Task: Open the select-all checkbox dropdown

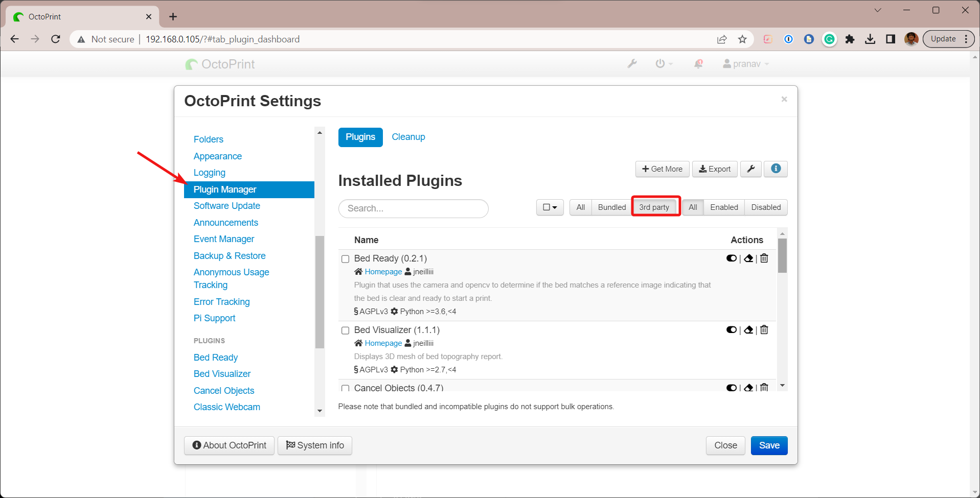Action: pos(550,207)
